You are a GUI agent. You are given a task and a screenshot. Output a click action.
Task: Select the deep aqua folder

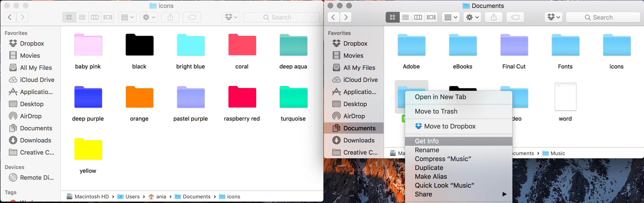tap(294, 45)
